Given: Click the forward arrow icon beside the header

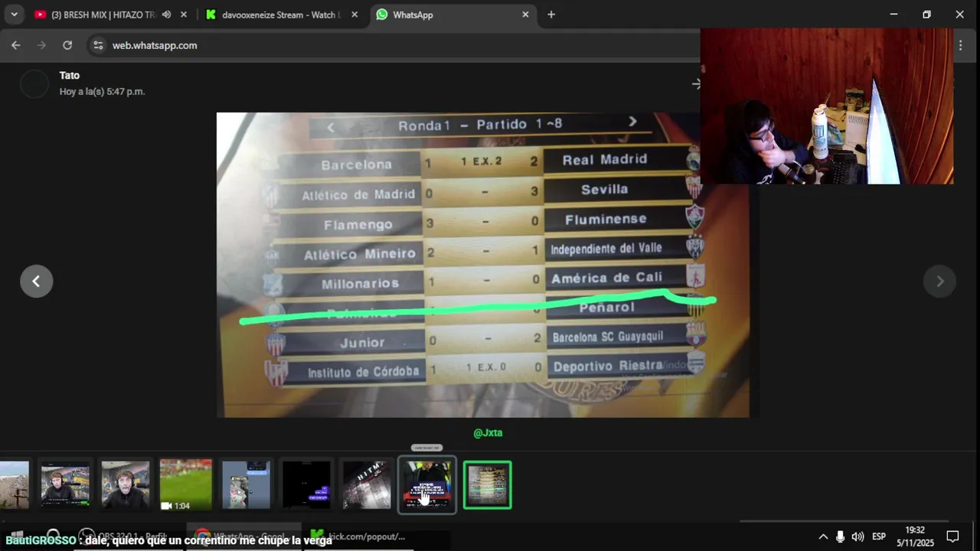Looking at the screenshot, I should coord(696,83).
